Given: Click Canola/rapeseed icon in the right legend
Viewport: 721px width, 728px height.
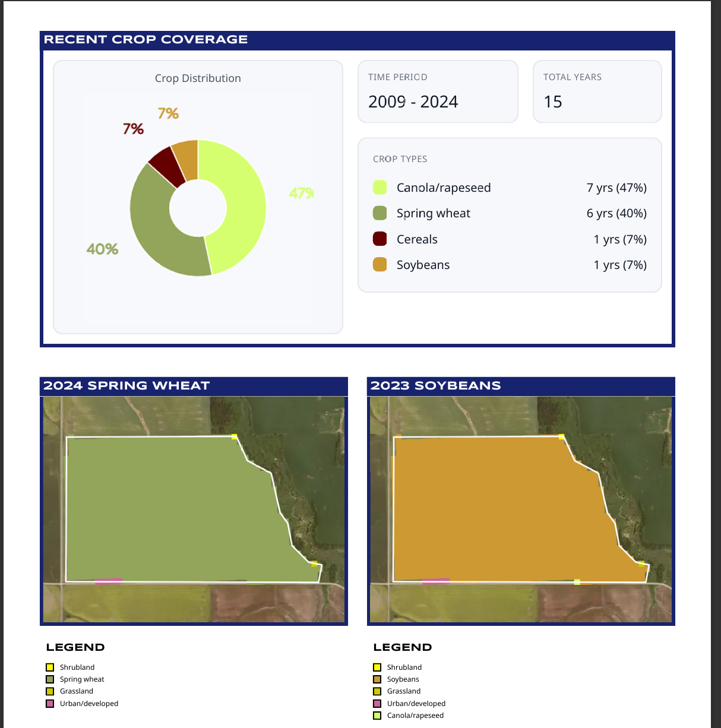Looking at the screenshot, I should [x=377, y=716].
